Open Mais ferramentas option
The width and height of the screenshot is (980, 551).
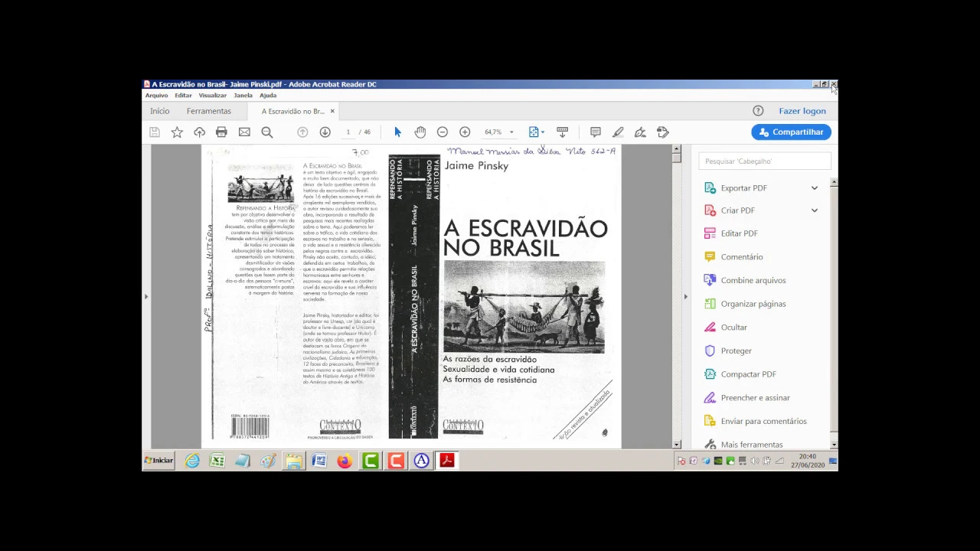(752, 445)
